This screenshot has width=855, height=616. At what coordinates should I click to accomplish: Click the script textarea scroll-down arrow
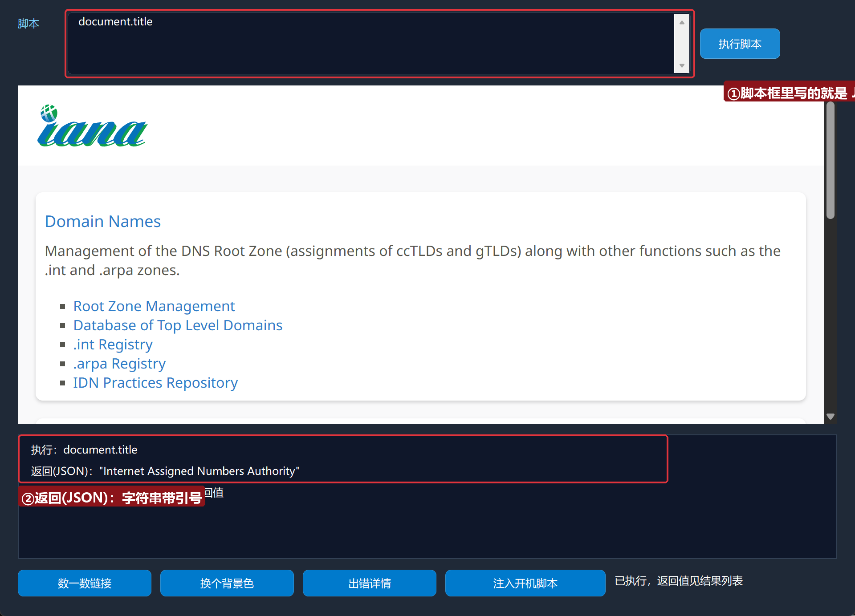click(x=682, y=65)
